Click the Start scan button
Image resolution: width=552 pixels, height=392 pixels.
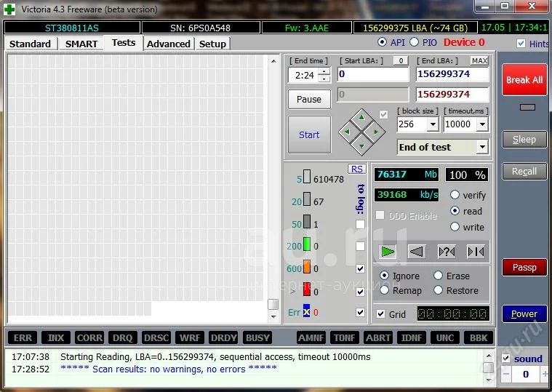(x=309, y=135)
